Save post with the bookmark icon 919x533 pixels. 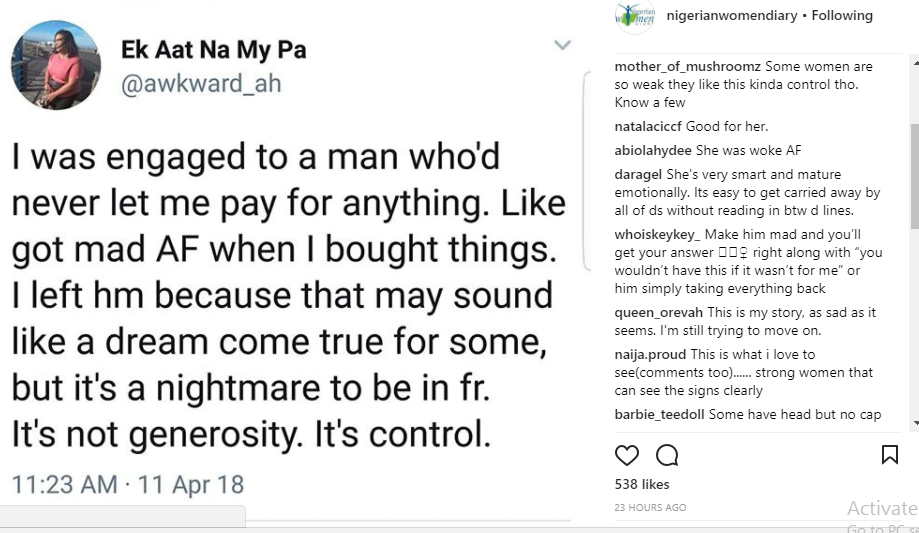click(889, 455)
